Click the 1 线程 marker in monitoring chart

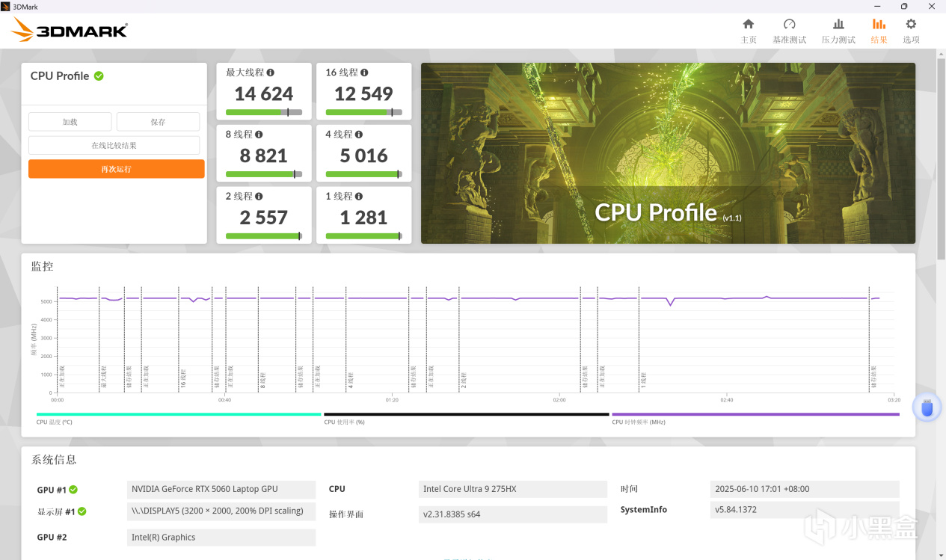point(644,380)
